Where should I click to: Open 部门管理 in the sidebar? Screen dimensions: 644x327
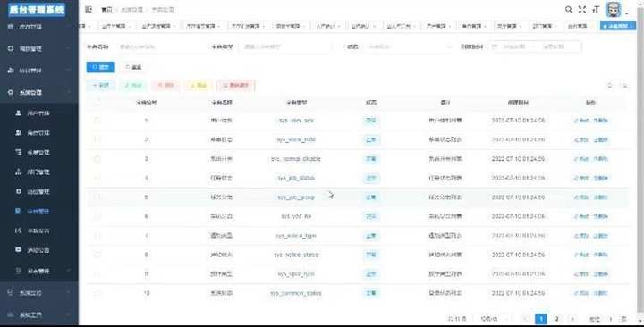point(39,172)
